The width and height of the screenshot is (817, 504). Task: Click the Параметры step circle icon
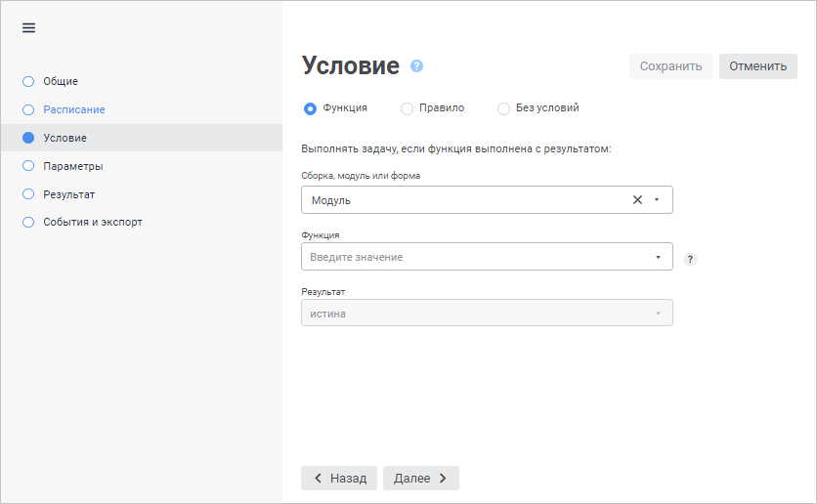coord(28,166)
